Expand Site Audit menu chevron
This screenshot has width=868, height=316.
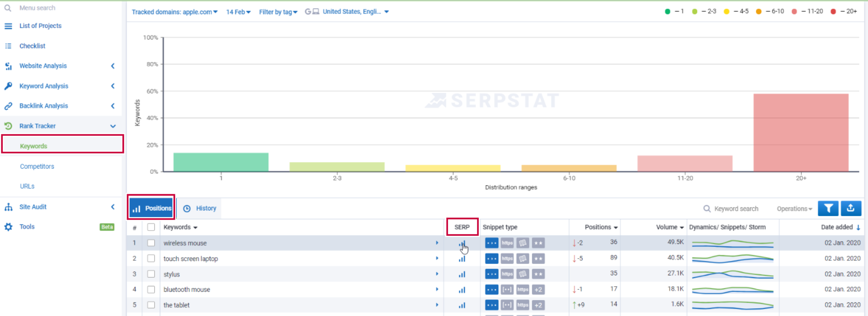[113, 207]
